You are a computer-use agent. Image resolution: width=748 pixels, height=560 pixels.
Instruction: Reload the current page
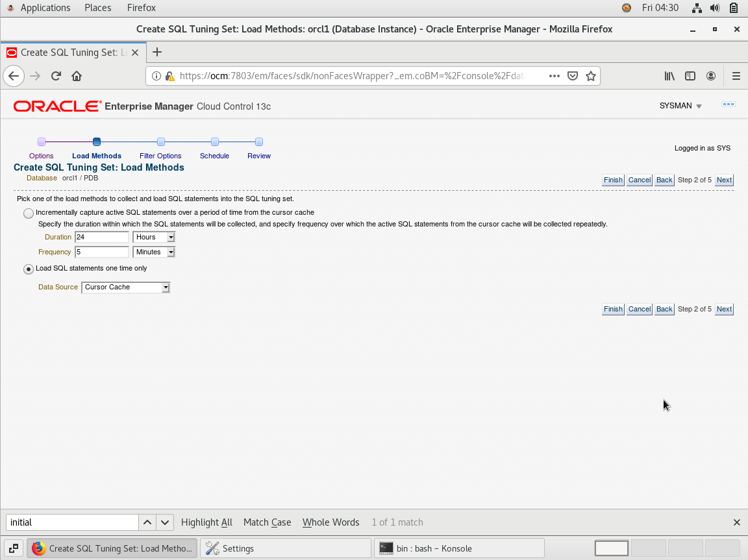click(x=56, y=77)
